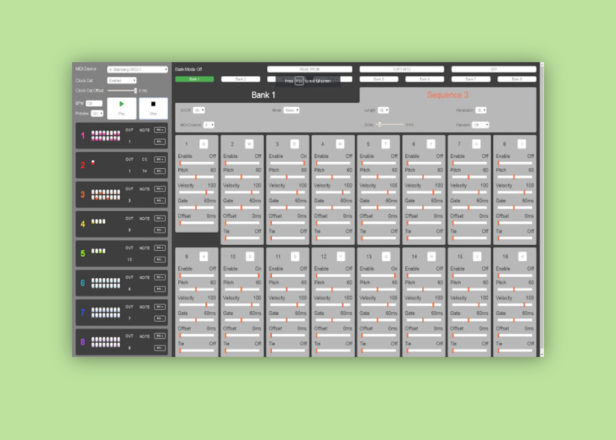Screen dimensions: 616x440
Task: Click the white key box on step 8
Action: click(x=522, y=144)
